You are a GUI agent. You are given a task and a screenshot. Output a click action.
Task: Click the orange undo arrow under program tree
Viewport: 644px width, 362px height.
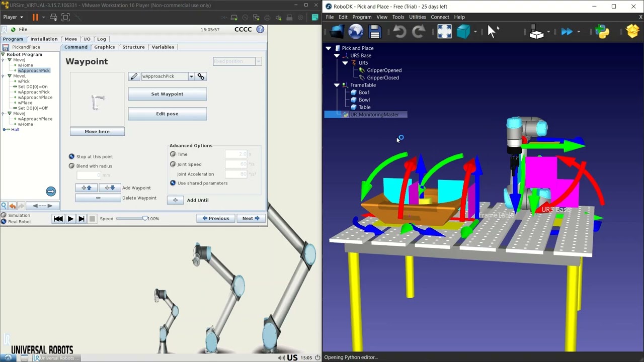point(13,206)
